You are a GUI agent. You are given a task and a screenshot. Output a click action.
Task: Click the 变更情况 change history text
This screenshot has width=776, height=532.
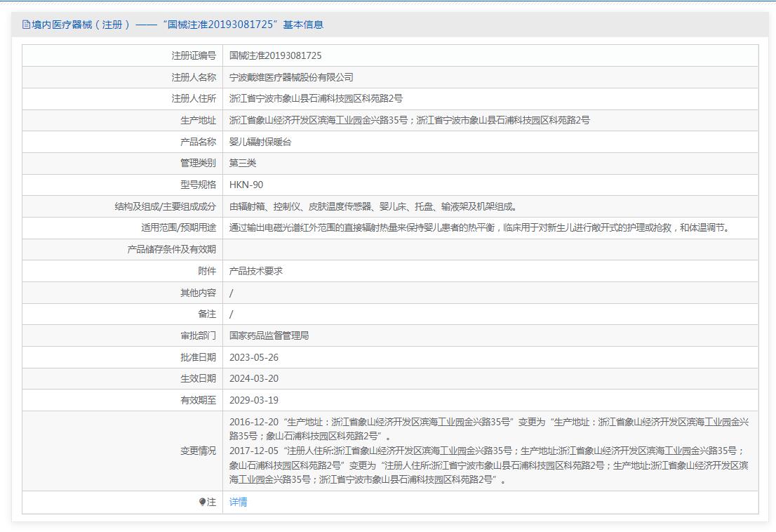489,451
